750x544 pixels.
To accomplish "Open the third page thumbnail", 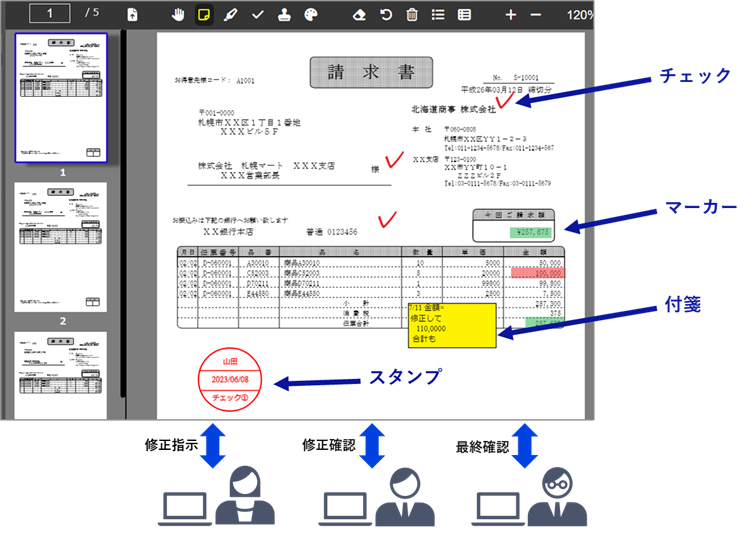I will pos(61,376).
